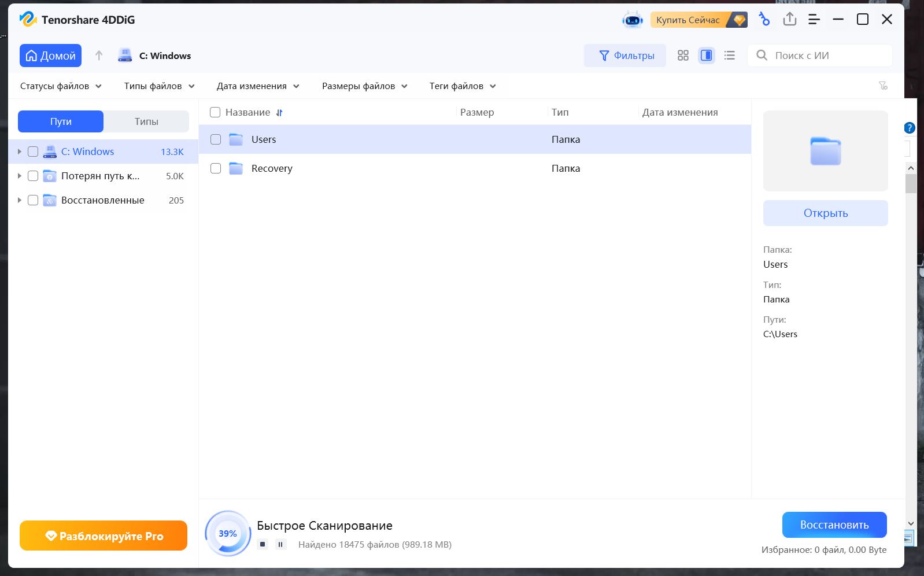Click scroll-up arrow of background window scrollbar
Viewport: 924px width, 576px height.
click(911, 168)
